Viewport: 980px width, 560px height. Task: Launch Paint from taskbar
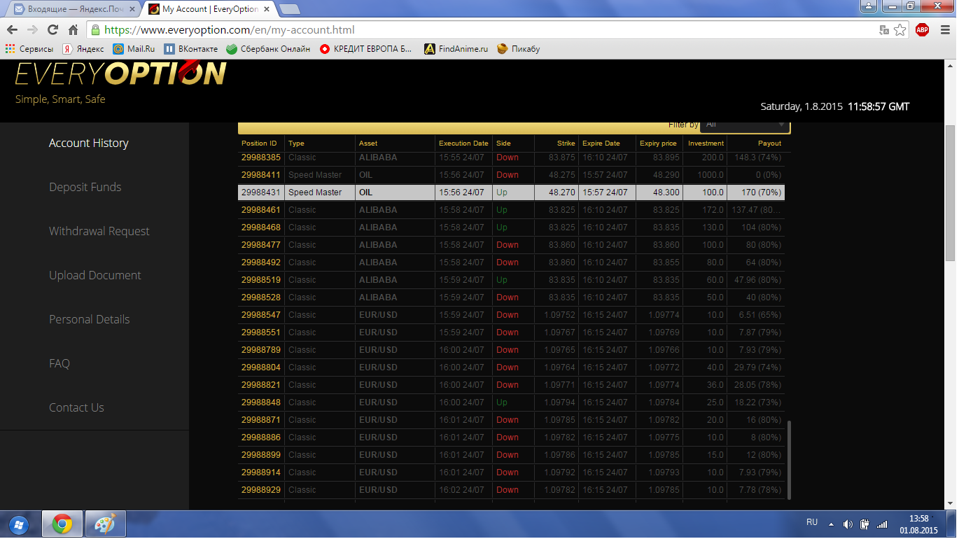click(105, 524)
